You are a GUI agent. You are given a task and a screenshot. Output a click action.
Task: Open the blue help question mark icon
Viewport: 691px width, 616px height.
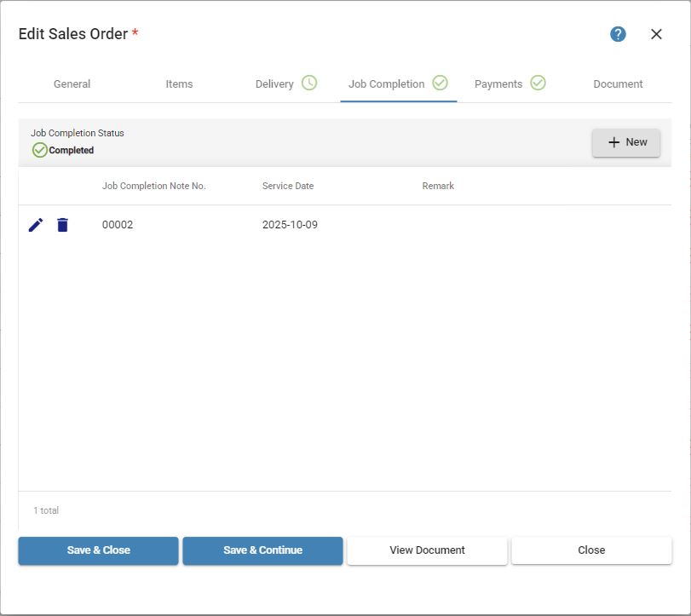(x=618, y=34)
